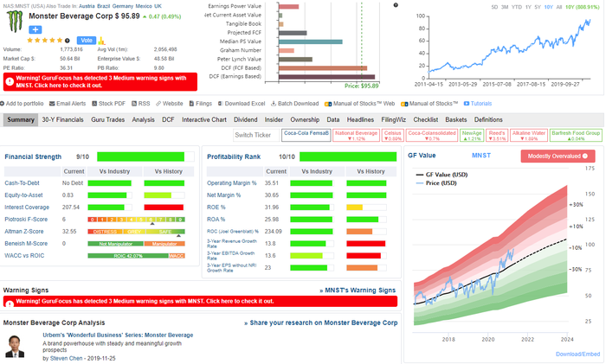
Task: Select the 5Y chart range
Action: tap(538, 7)
